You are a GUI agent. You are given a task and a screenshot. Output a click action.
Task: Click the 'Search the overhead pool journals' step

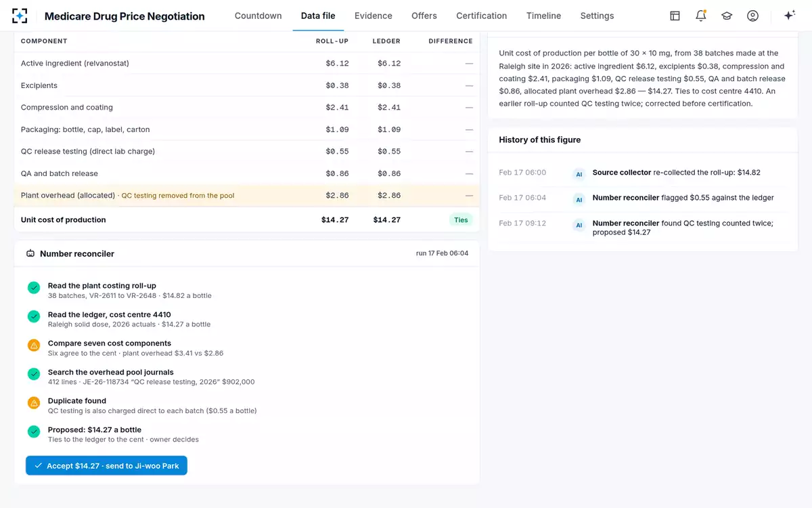point(111,373)
